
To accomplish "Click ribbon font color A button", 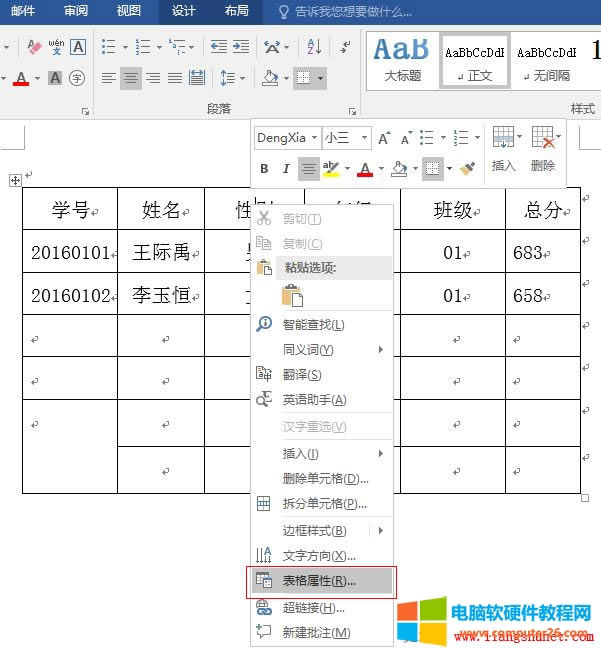I will [x=21, y=78].
